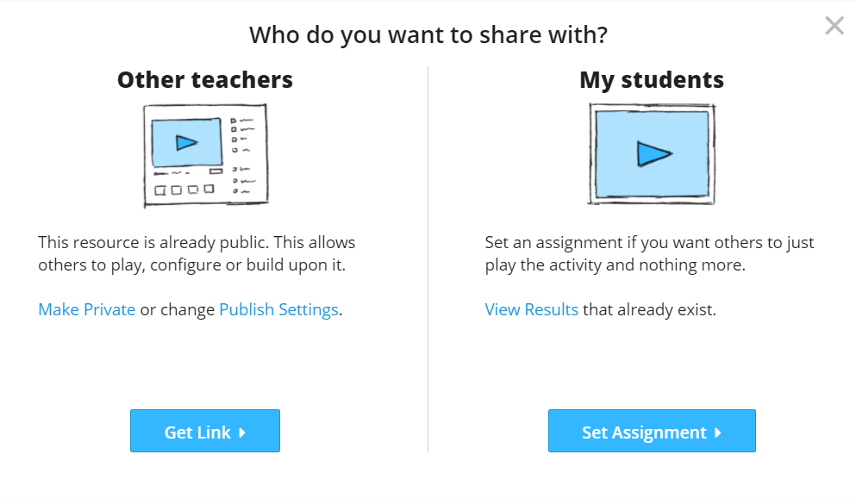Image resolution: width=856 pixels, height=504 pixels.
Task: Open the Publish Settings link
Action: coord(278,309)
